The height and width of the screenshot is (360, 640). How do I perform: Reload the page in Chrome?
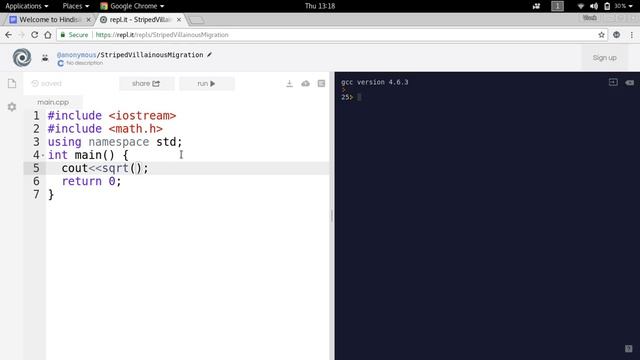35,35
